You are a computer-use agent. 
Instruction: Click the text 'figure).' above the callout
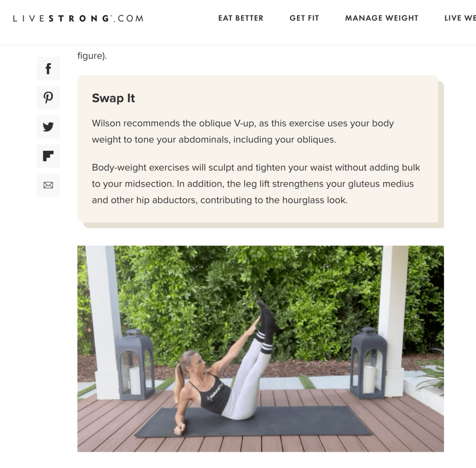(x=92, y=56)
